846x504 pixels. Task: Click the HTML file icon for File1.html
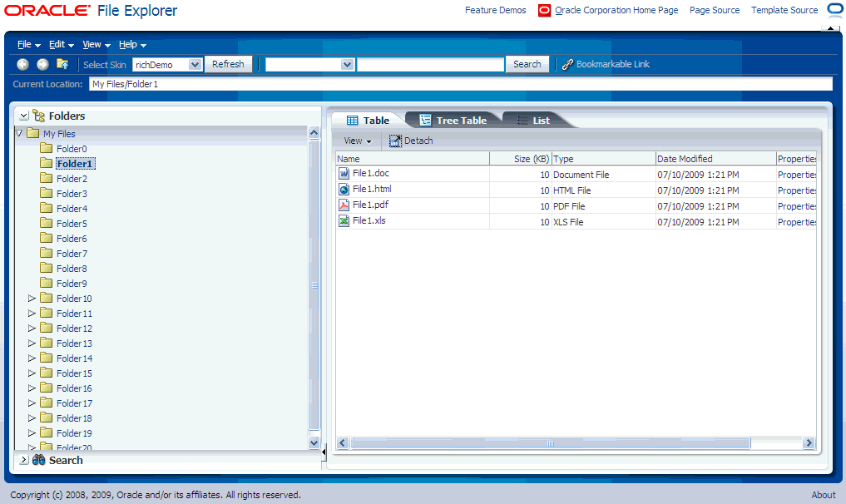pyautogui.click(x=343, y=190)
